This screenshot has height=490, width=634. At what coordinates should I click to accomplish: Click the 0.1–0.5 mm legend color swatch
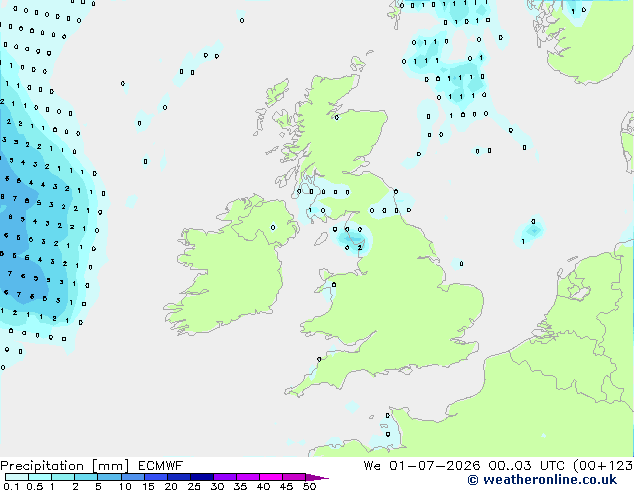tap(17, 477)
